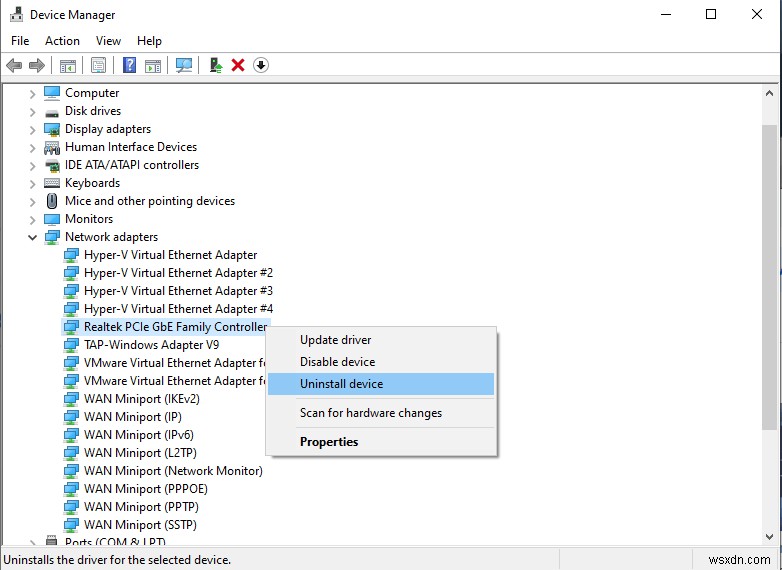
Task: Click the WAN Miniport (IKEv2) icon
Action: tap(71, 399)
